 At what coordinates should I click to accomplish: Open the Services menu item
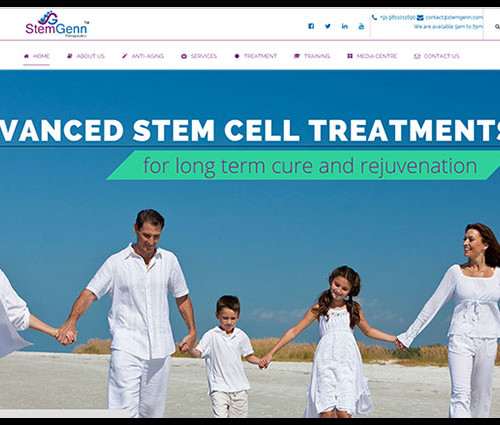pyautogui.click(x=199, y=56)
